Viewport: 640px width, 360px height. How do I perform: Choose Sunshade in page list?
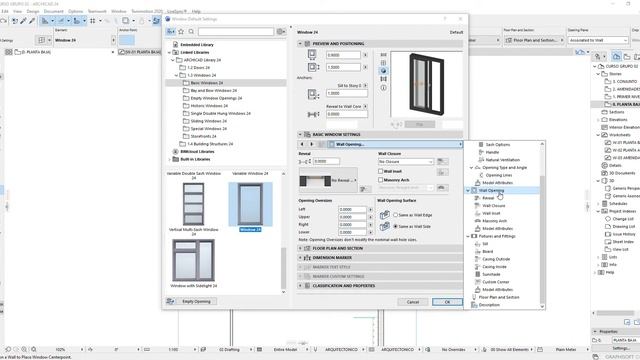point(491,274)
